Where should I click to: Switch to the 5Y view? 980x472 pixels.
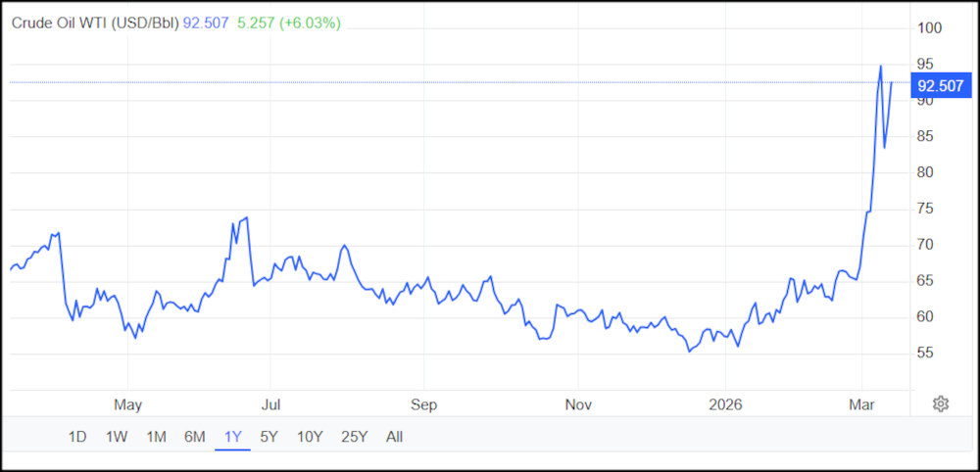pos(269,437)
